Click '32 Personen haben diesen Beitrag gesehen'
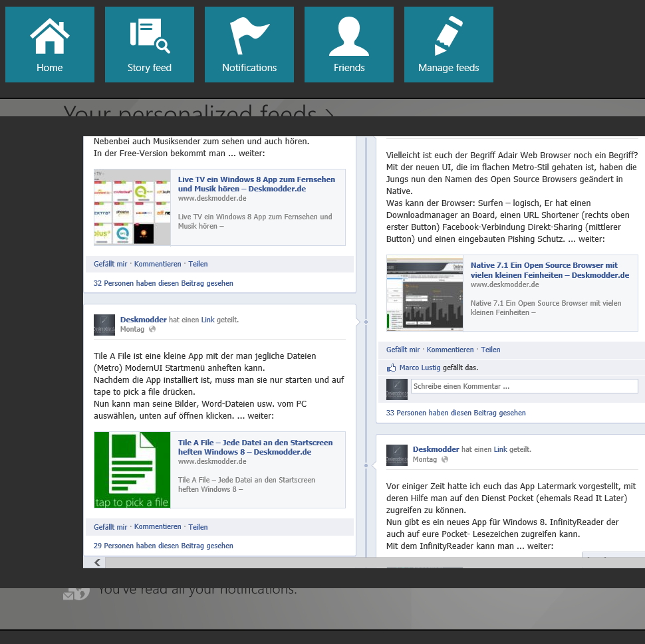645x644 pixels. (164, 283)
